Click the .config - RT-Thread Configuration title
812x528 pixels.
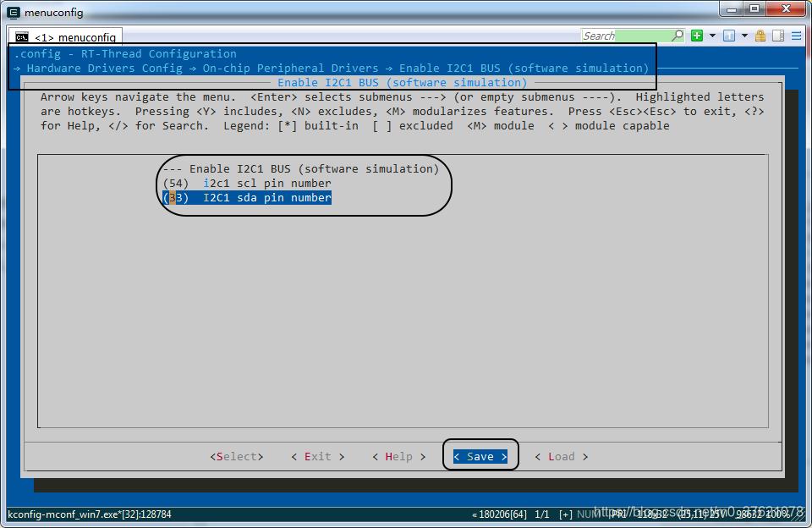125,54
